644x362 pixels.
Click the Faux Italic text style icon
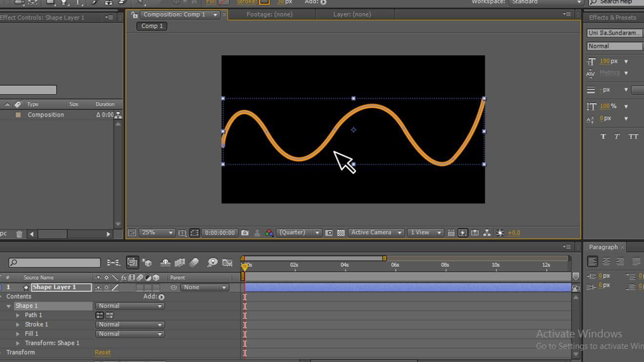tap(617, 137)
